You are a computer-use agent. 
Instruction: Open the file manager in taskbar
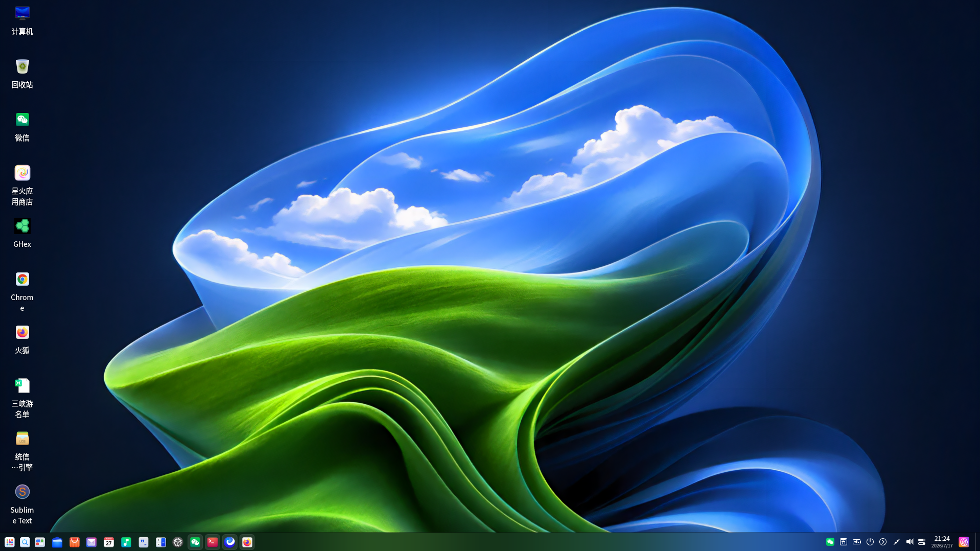(57, 542)
